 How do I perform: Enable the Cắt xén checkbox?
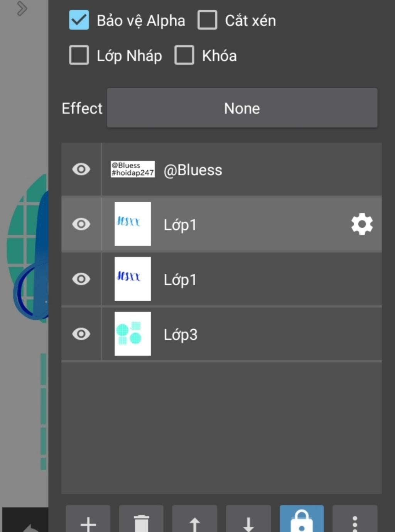pyautogui.click(x=208, y=20)
